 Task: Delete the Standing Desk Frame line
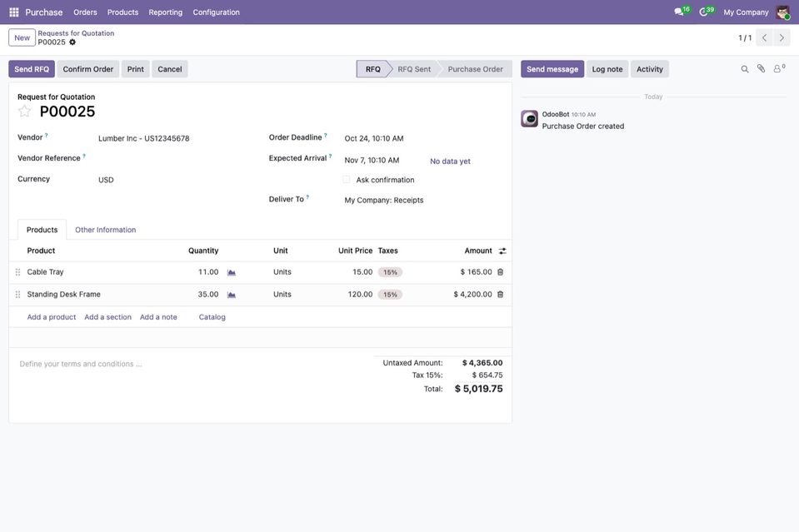tap(501, 294)
